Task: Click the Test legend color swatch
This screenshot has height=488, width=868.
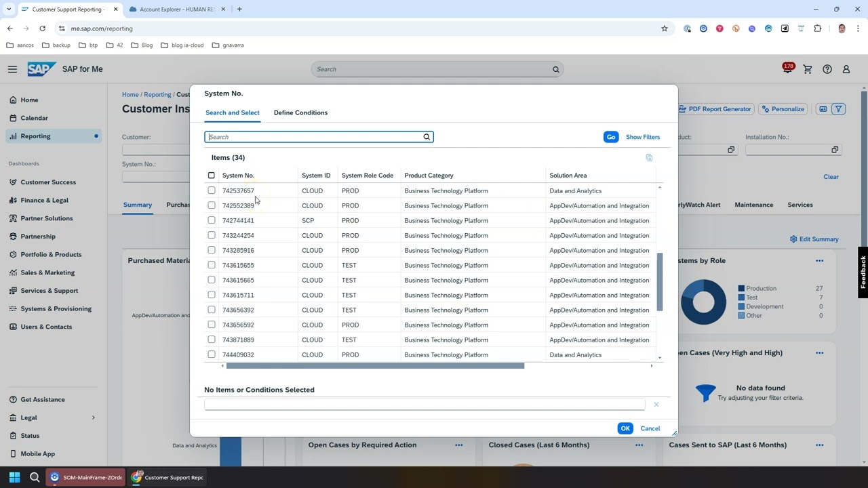Action: (741, 298)
